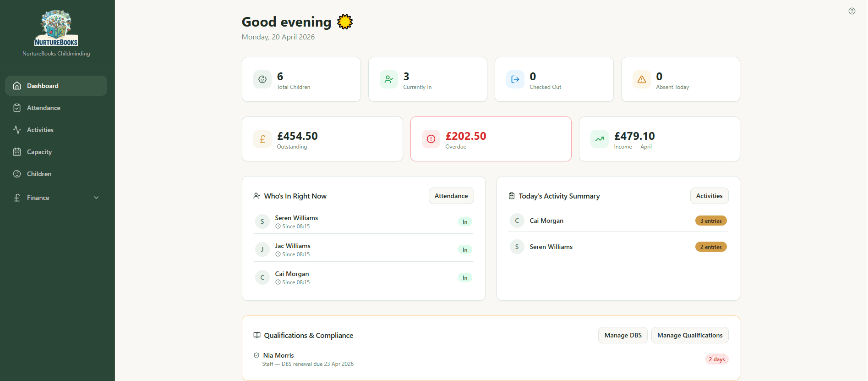
Task: Click the sun emoji next to greeting
Action: pyautogui.click(x=345, y=22)
